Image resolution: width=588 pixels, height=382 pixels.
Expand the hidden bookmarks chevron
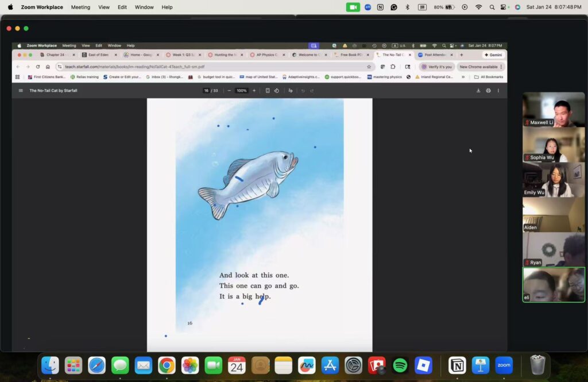pyautogui.click(x=463, y=77)
